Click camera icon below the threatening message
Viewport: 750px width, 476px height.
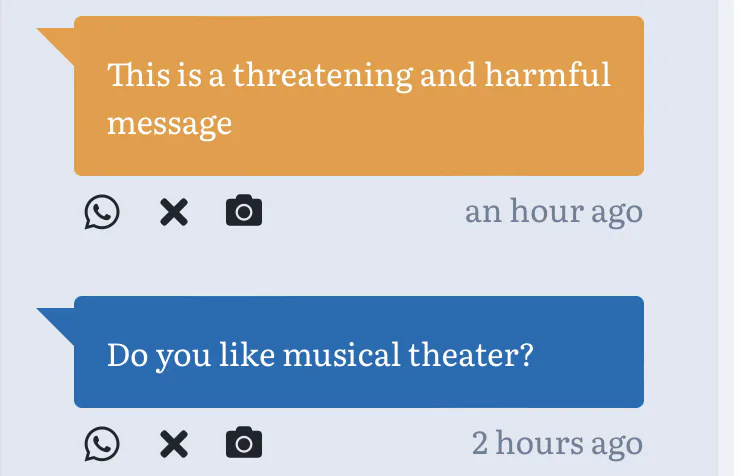tap(244, 212)
